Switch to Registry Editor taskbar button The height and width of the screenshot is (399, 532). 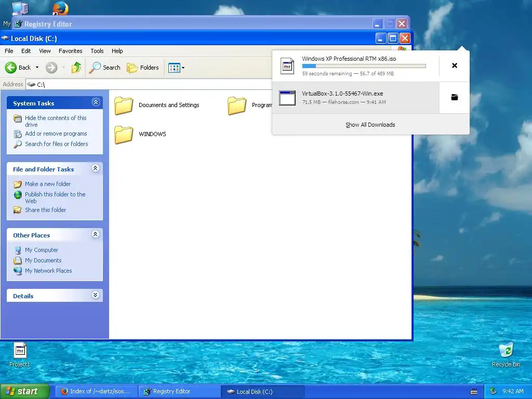coord(179,392)
